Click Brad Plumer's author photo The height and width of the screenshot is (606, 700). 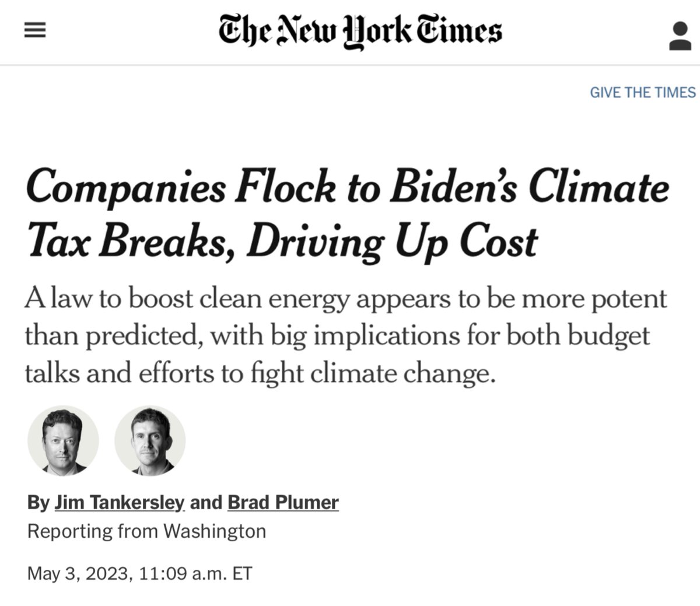coord(150,440)
